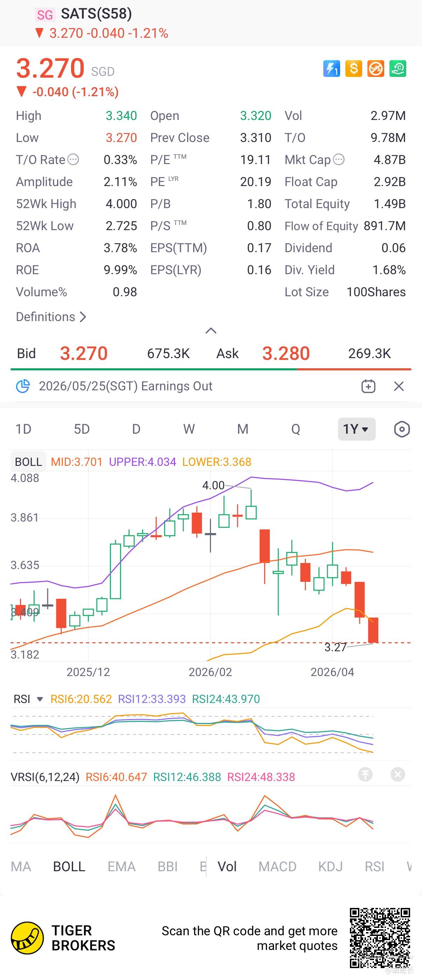Select the KDJ indicator

point(330,866)
